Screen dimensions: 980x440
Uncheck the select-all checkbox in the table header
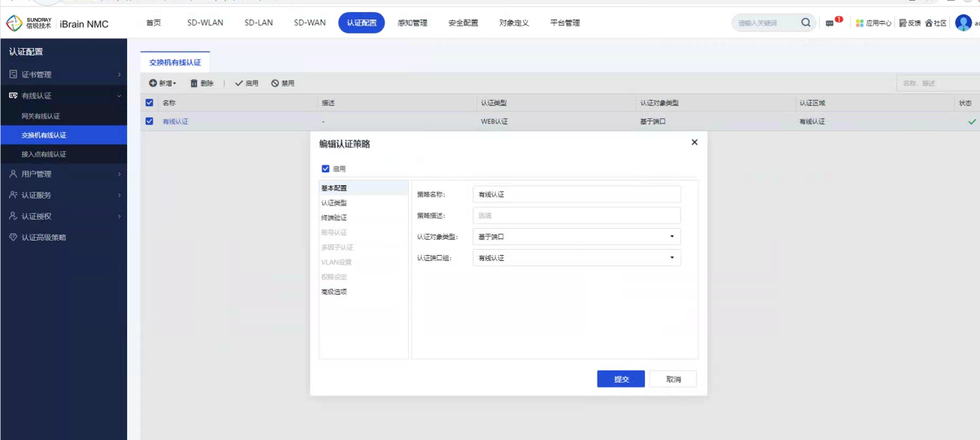pos(149,103)
